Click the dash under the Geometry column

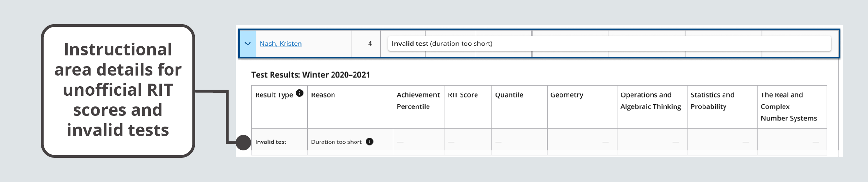[x=605, y=142]
